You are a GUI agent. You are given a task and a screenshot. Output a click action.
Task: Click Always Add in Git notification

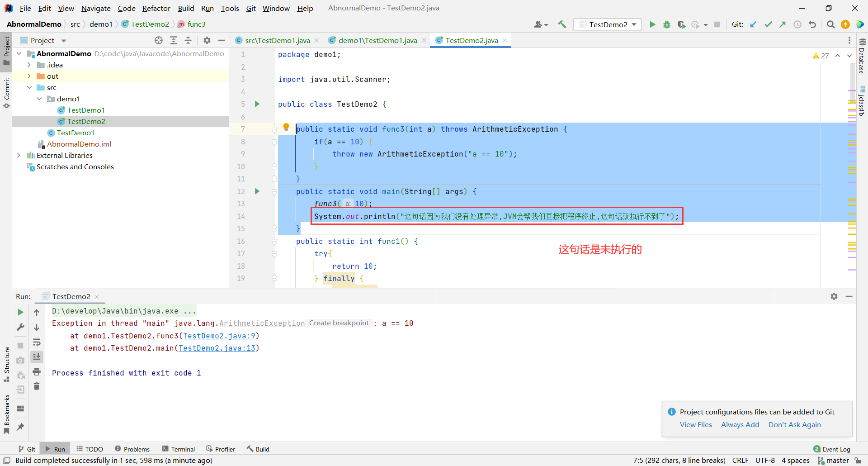(740, 424)
